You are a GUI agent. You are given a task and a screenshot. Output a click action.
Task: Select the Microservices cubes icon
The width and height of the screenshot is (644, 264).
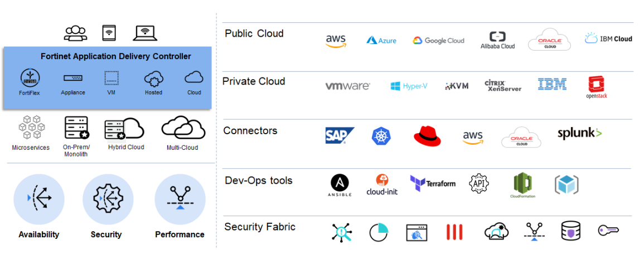pos(31,128)
